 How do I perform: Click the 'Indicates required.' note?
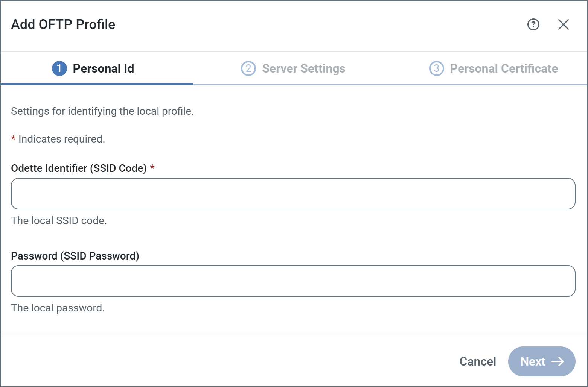pyautogui.click(x=61, y=139)
